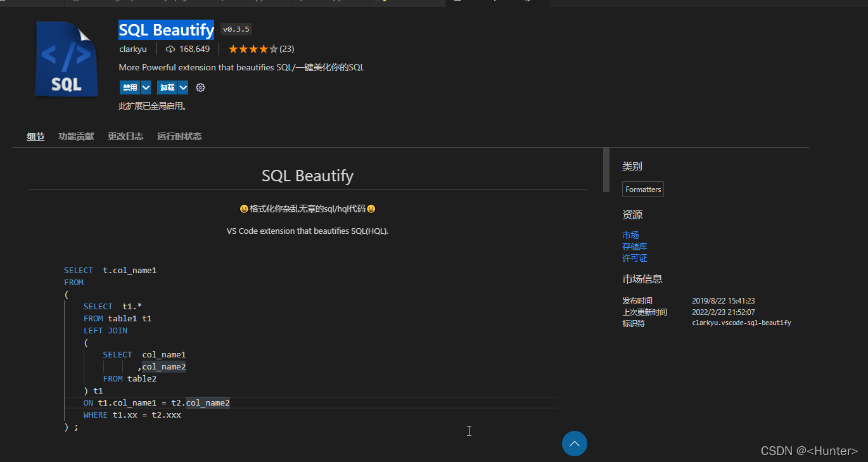This screenshot has width=868, height=462.
Task: Click 'WHERE t1.xx = t2.xxx' code line
Action: [x=132, y=414]
